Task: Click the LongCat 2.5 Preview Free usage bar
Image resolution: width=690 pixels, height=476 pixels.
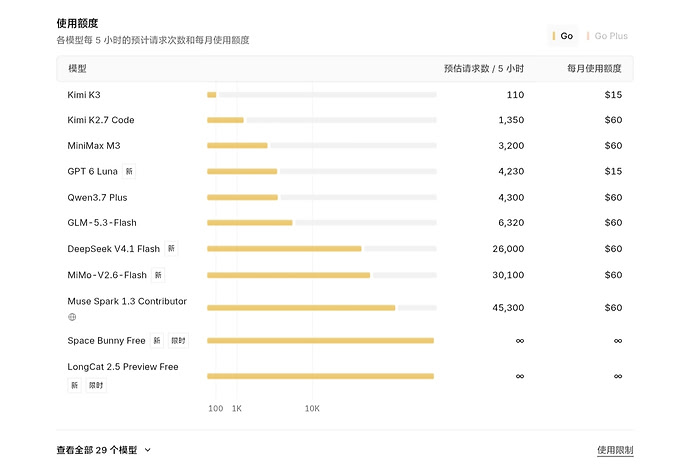Action: click(320, 376)
